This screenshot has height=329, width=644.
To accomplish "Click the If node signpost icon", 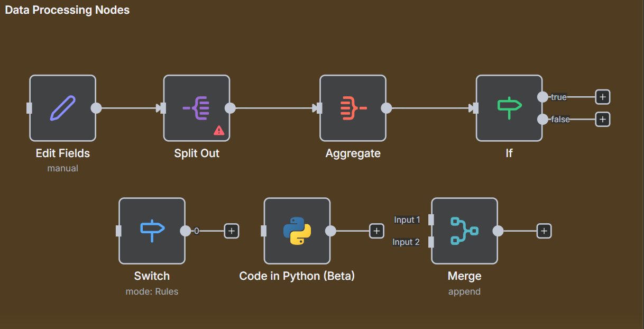I will [509, 107].
